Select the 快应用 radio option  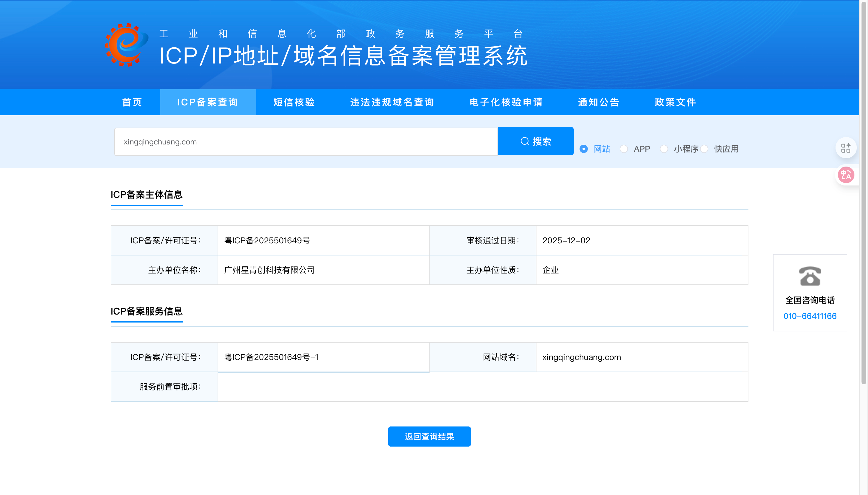[704, 149]
